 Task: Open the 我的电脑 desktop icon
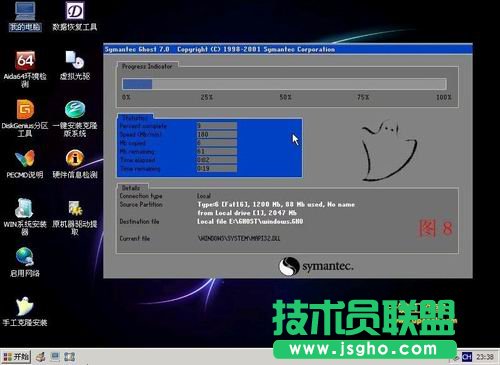pyautogui.click(x=25, y=16)
